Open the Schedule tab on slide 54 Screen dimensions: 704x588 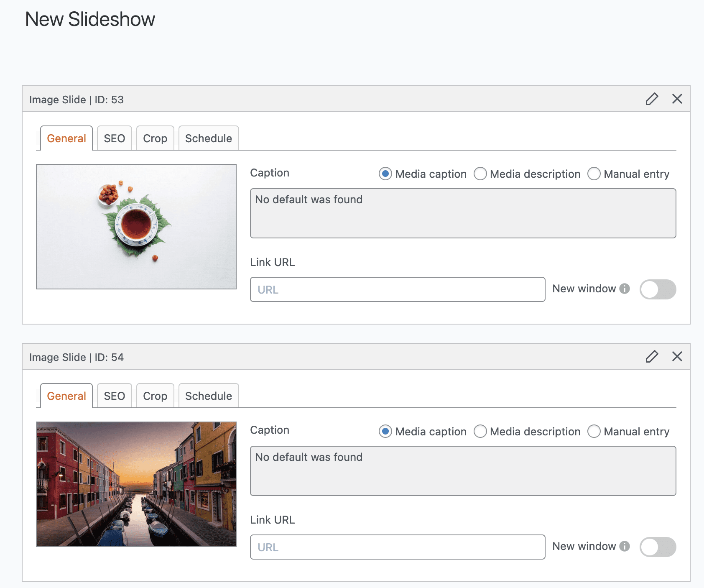pyautogui.click(x=208, y=396)
